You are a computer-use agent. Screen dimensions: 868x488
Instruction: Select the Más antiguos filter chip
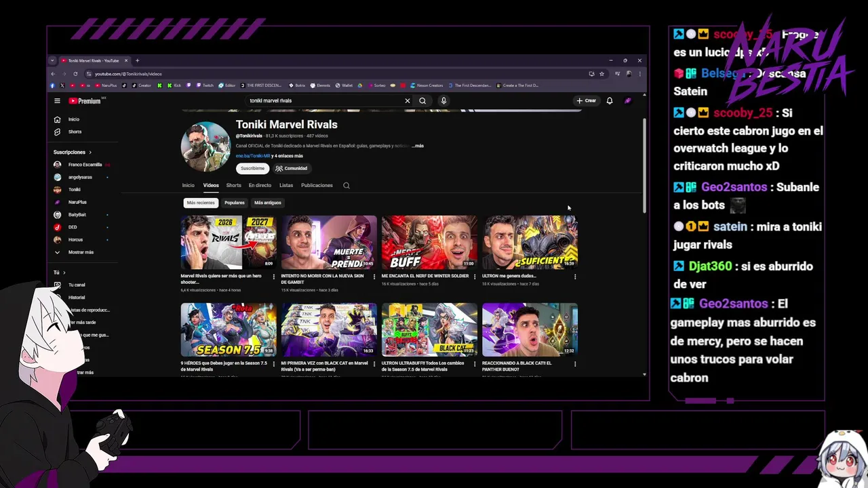[268, 203]
